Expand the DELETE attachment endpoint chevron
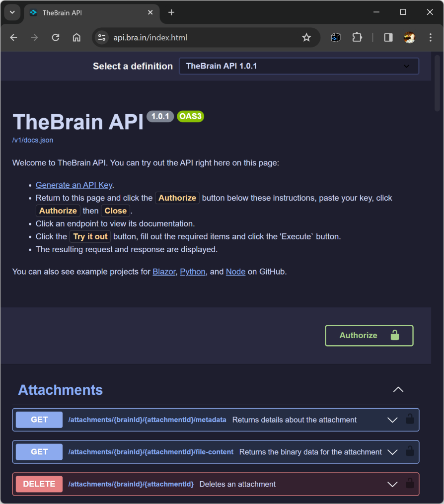This screenshot has height=504, width=444. (392, 484)
